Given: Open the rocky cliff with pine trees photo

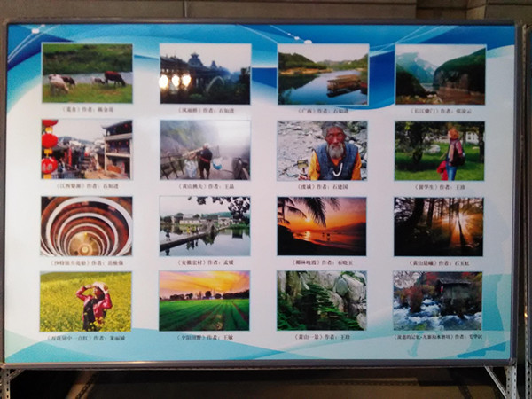Looking at the screenshot, I should coord(321,301).
